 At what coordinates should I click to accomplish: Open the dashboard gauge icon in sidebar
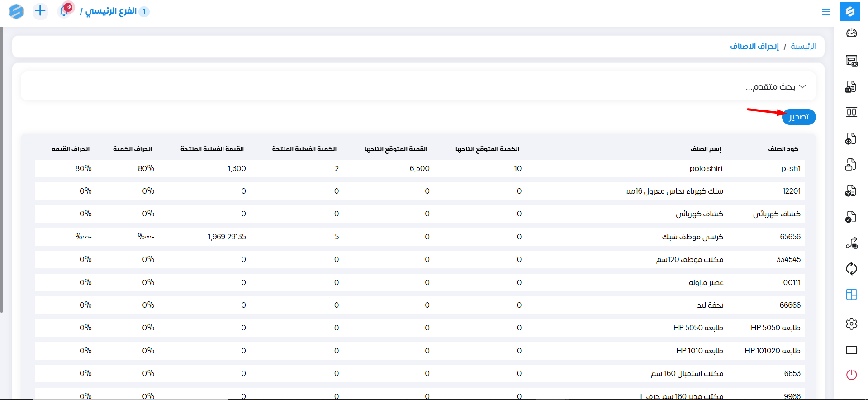(x=851, y=33)
